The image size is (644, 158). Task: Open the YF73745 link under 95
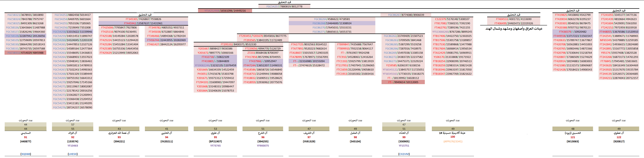click(x=215, y=146)
